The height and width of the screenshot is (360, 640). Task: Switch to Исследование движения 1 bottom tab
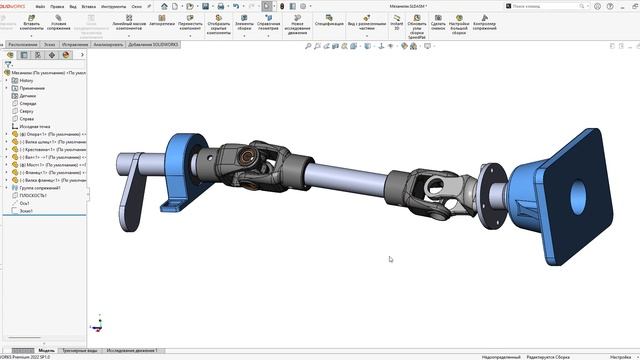(132, 351)
